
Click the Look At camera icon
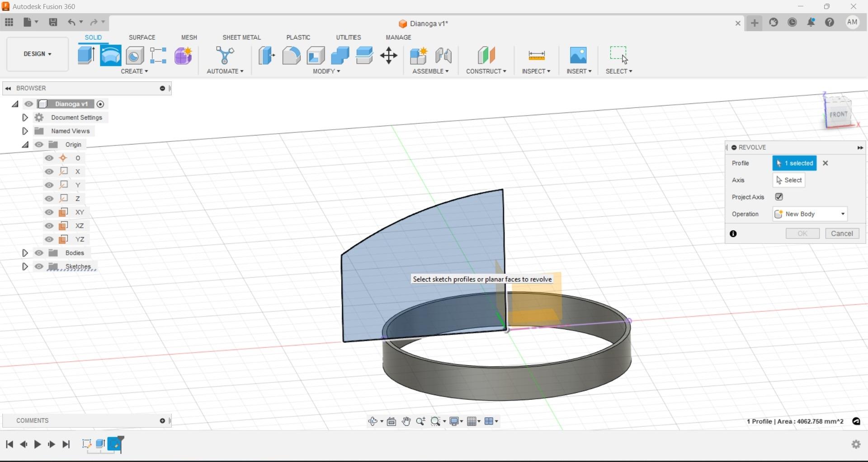[392, 421]
